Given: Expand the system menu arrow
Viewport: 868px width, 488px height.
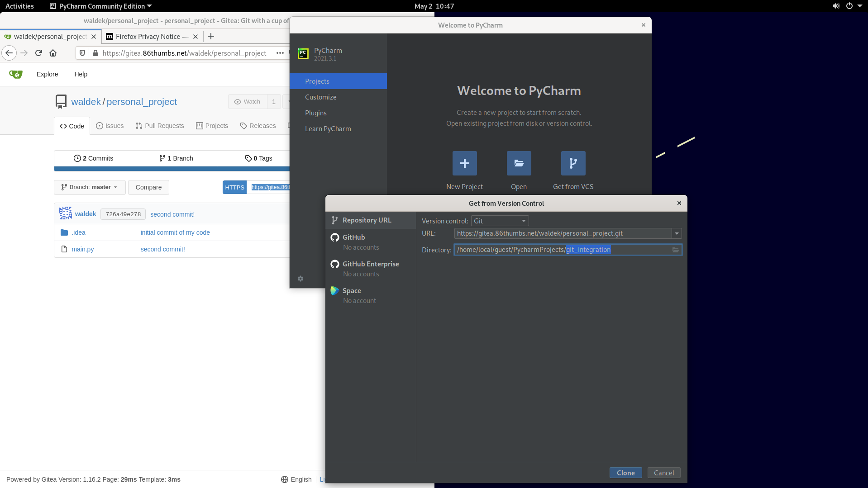Looking at the screenshot, I should point(859,6).
